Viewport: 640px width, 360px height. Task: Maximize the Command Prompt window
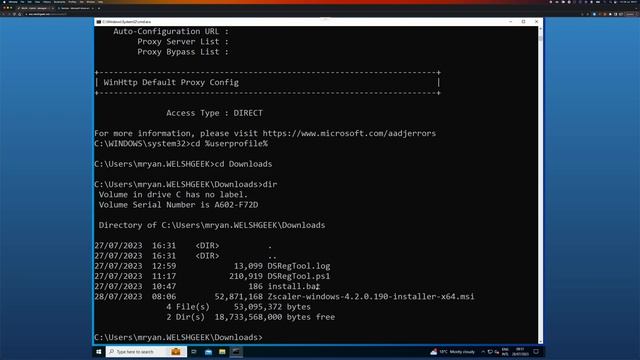(523, 22)
